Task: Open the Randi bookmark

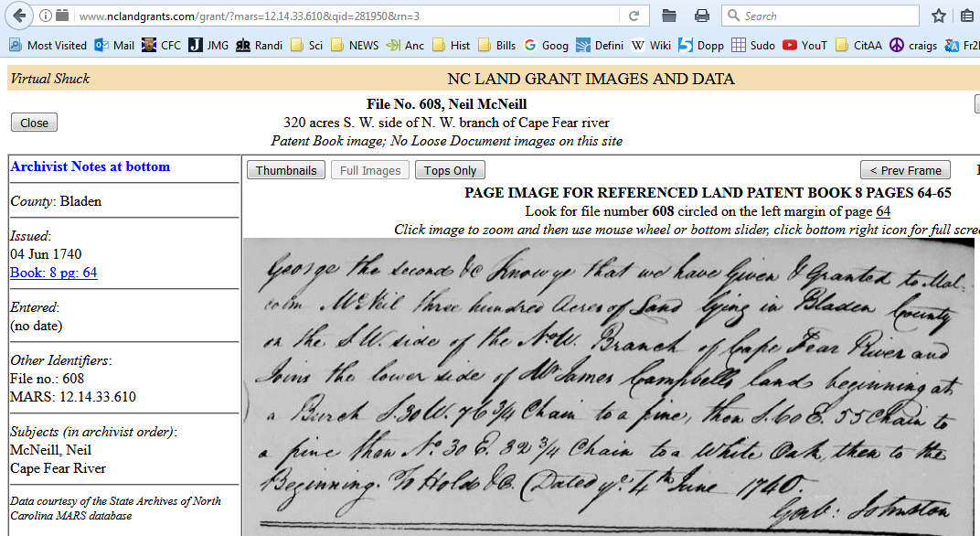Action: [x=260, y=45]
